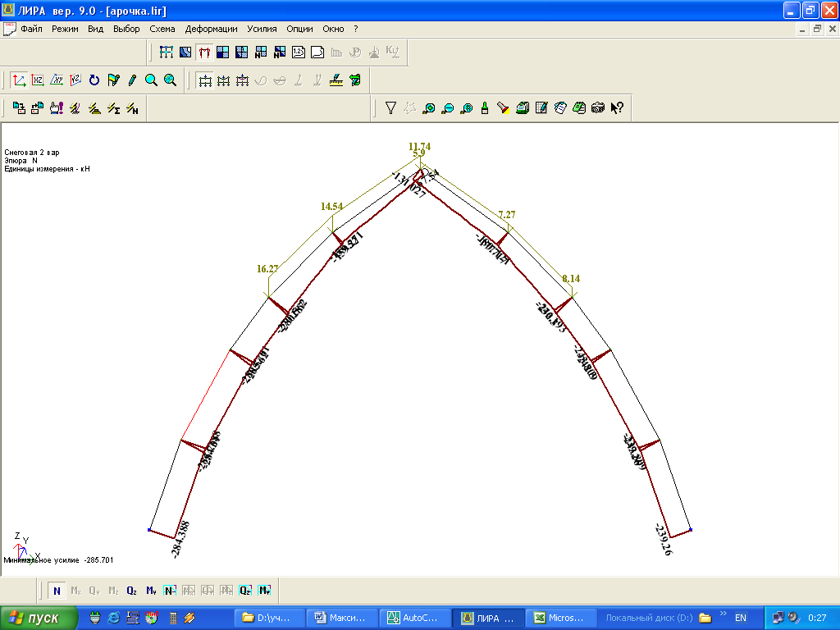Open the Файл menu
840x630 pixels.
click(31, 29)
